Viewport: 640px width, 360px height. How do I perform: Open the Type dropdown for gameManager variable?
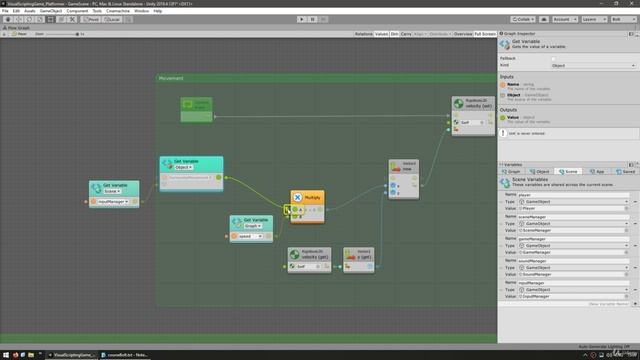click(573, 246)
